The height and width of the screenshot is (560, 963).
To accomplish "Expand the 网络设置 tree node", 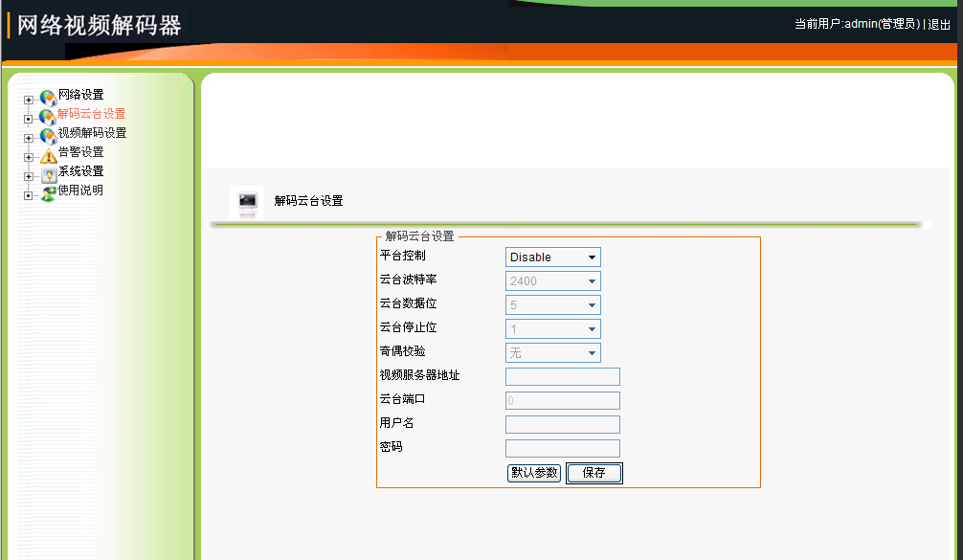I will [x=29, y=100].
